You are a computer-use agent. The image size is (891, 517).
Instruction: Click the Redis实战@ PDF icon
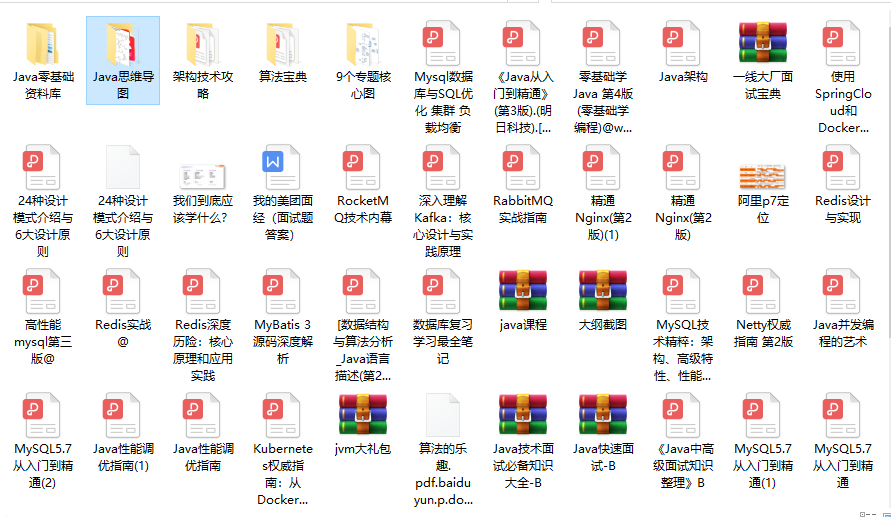[x=122, y=291]
